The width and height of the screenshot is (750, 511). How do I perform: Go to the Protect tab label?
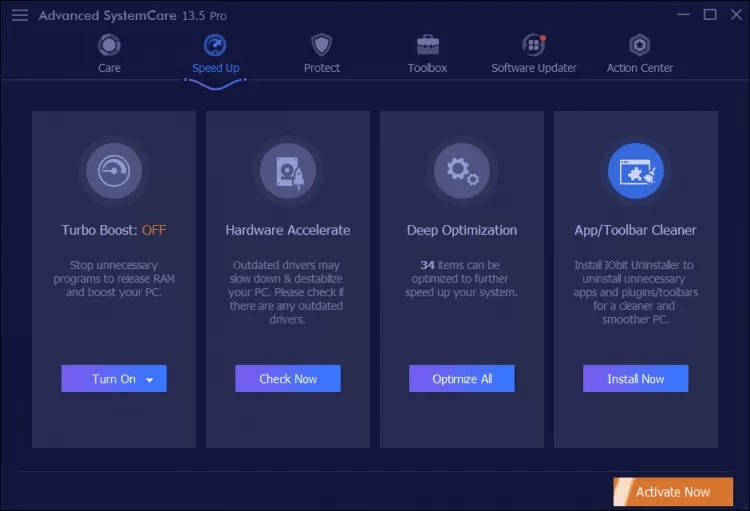click(322, 68)
